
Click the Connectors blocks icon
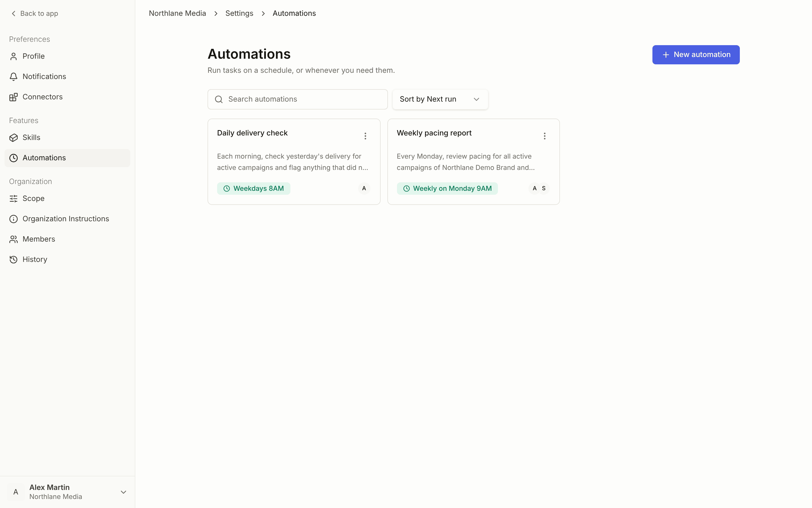click(14, 97)
